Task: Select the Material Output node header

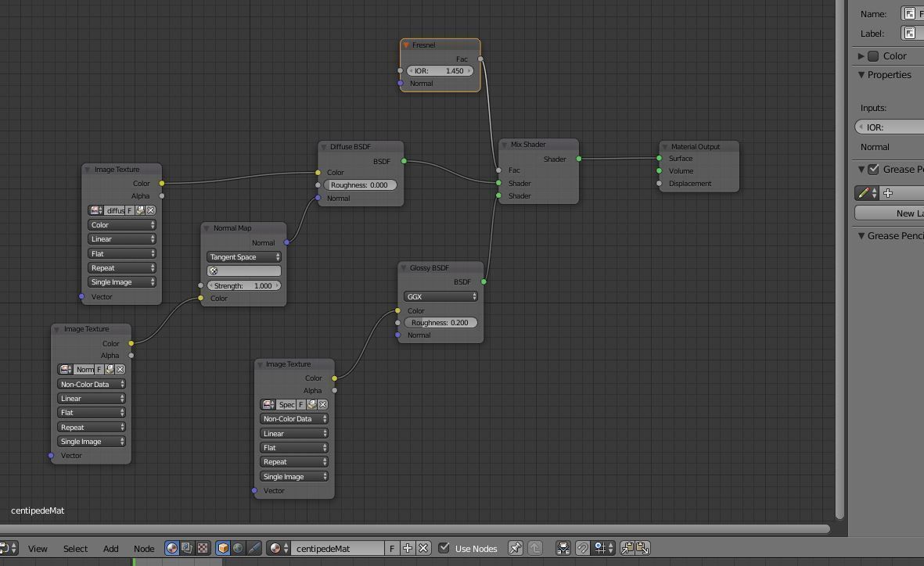Action: [x=699, y=147]
